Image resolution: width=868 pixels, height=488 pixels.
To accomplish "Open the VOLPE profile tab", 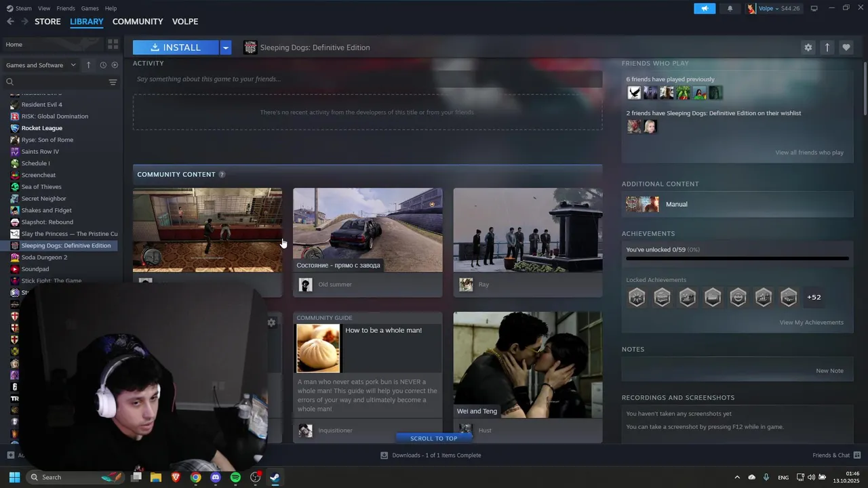I will (185, 22).
